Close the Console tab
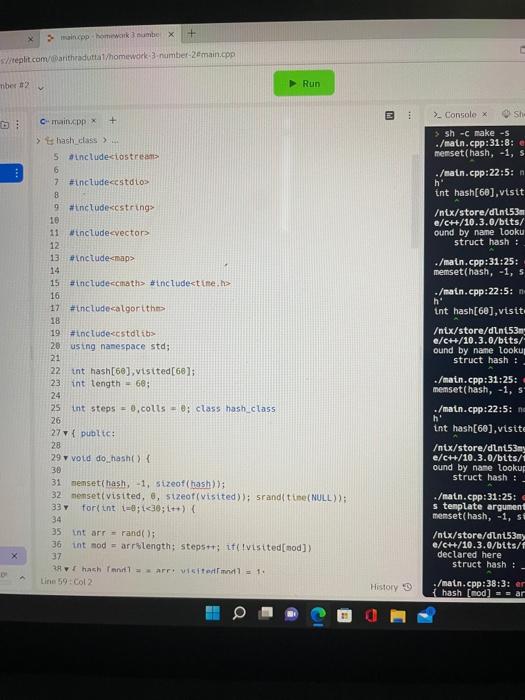The width and height of the screenshot is (525, 700). (x=484, y=114)
